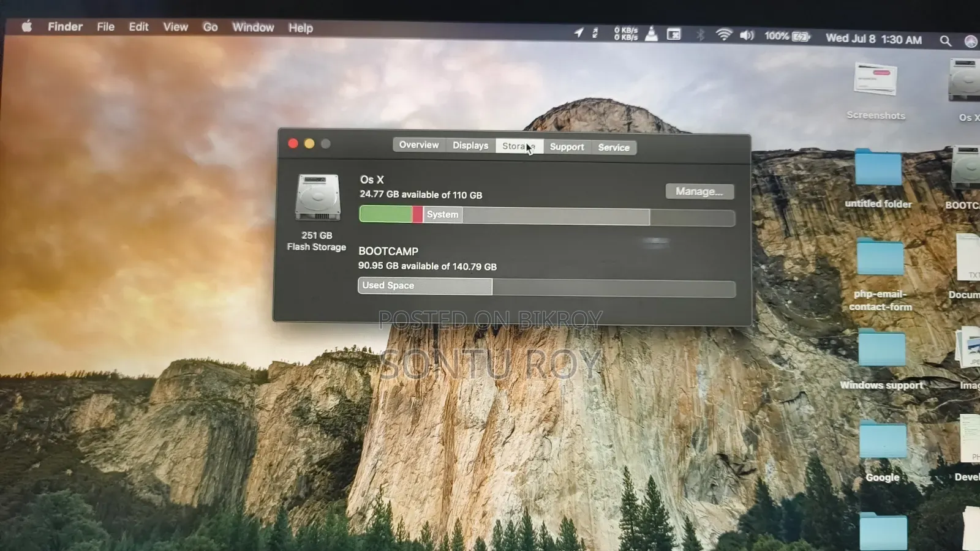Open the Go menu
The height and width of the screenshot is (551, 980).
210,28
